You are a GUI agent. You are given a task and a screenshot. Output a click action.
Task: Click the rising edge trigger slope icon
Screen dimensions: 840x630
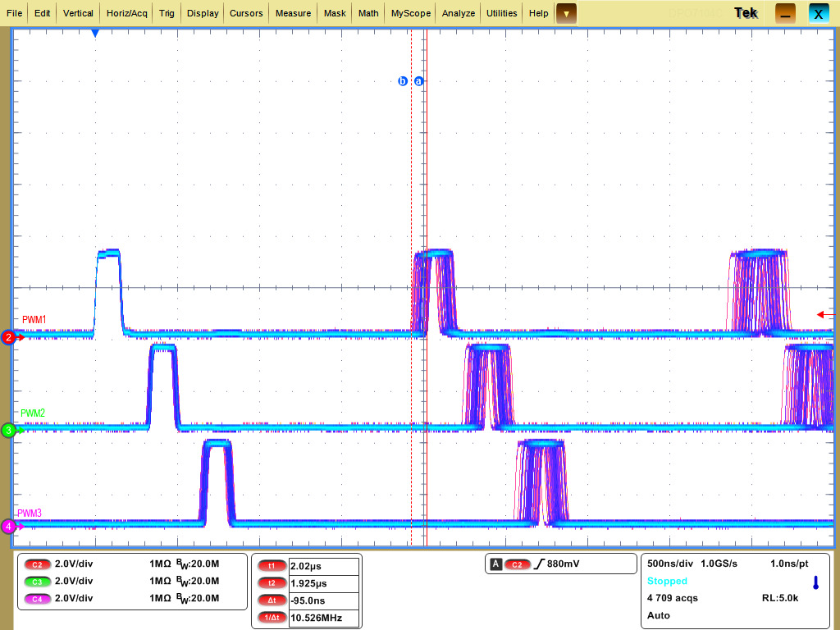(x=539, y=564)
